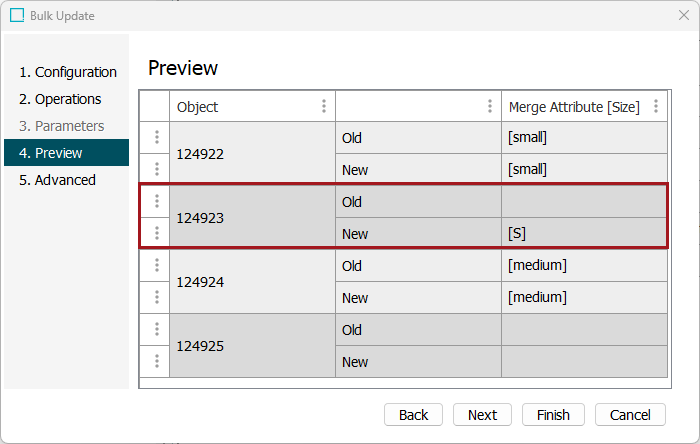Open row handle menu for 124924 New
The width and height of the screenshot is (700, 444).
[157, 298]
